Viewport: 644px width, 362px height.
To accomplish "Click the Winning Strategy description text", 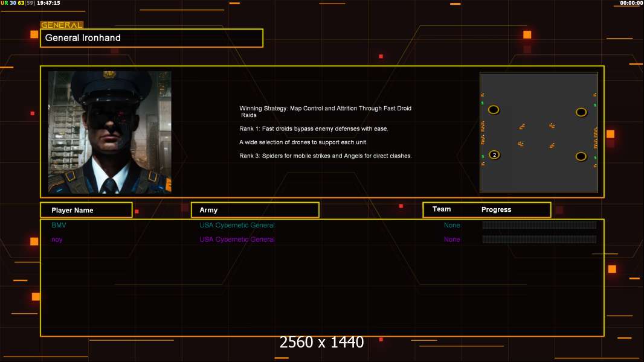I will tap(325, 112).
